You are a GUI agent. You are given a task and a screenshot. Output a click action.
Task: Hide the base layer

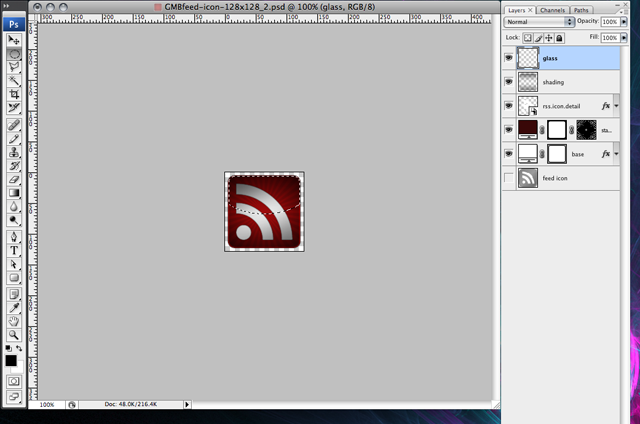coord(509,154)
